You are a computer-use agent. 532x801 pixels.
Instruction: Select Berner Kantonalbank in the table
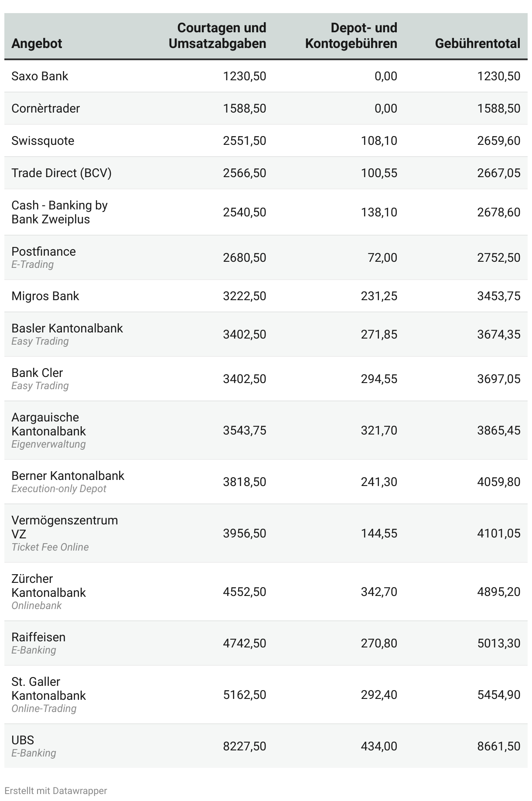click(x=68, y=476)
